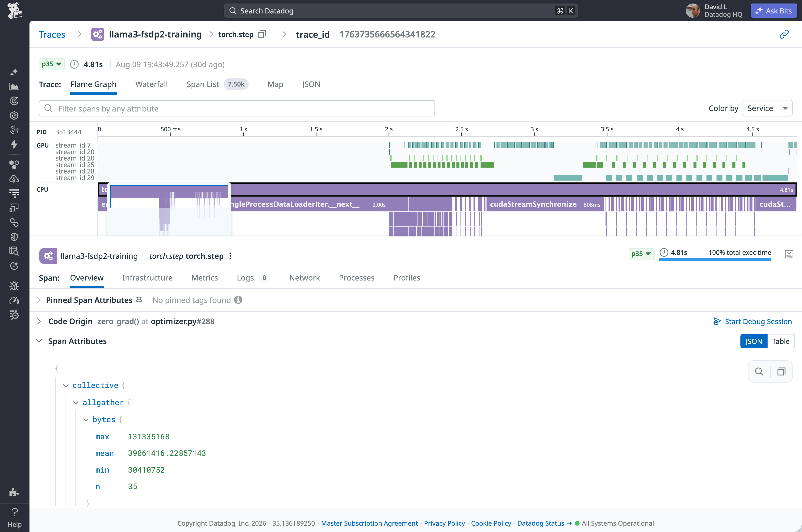Open the trace JSON tab
Screen dimensions: 802x532
pyautogui.click(x=311, y=84)
